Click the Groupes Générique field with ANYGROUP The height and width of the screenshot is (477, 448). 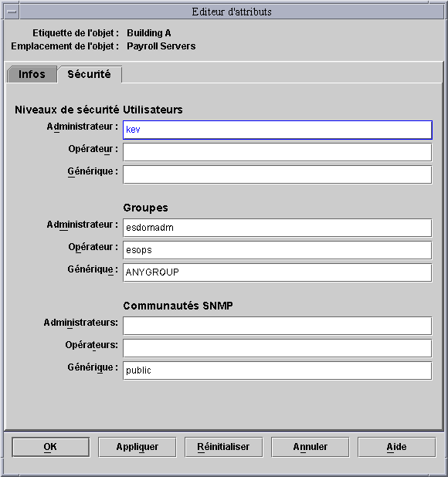tap(277, 272)
